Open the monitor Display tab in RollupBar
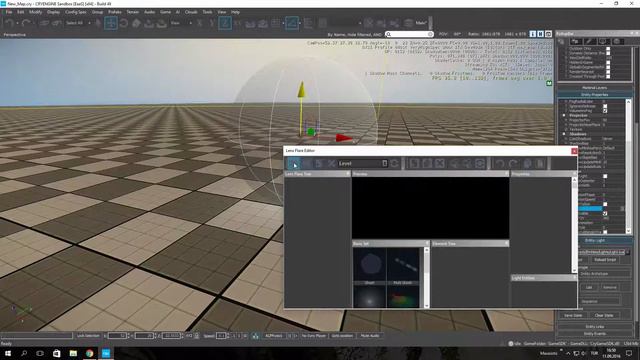Screen dimensions: 640x360 point(603,42)
